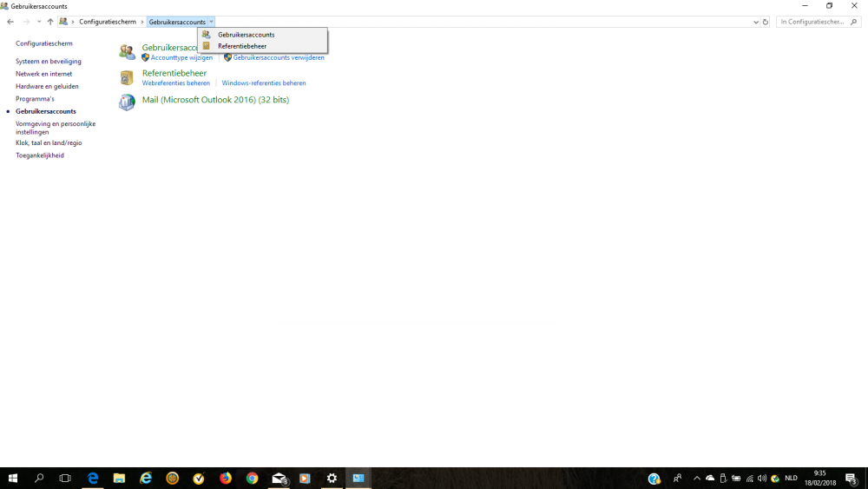Launch Google Chrome from taskbar
This screenshot has width=868, height=489.
point(252,478)
